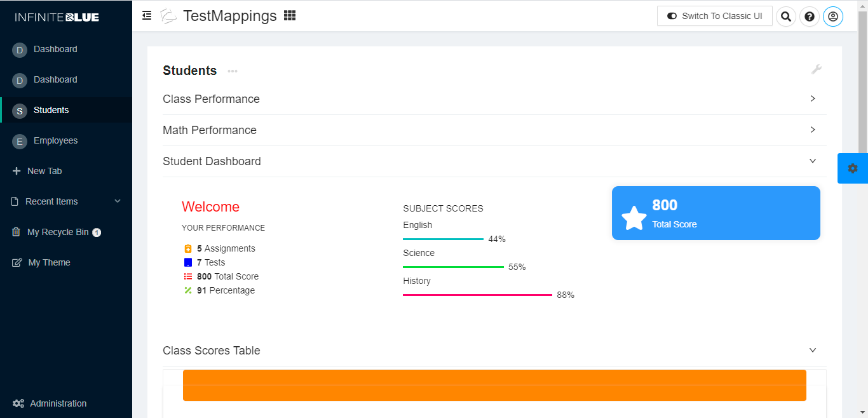This screenshot has width=868, height=418.
Task: Click the ellipsis next to Students heading
Action: tap(233, 71)
